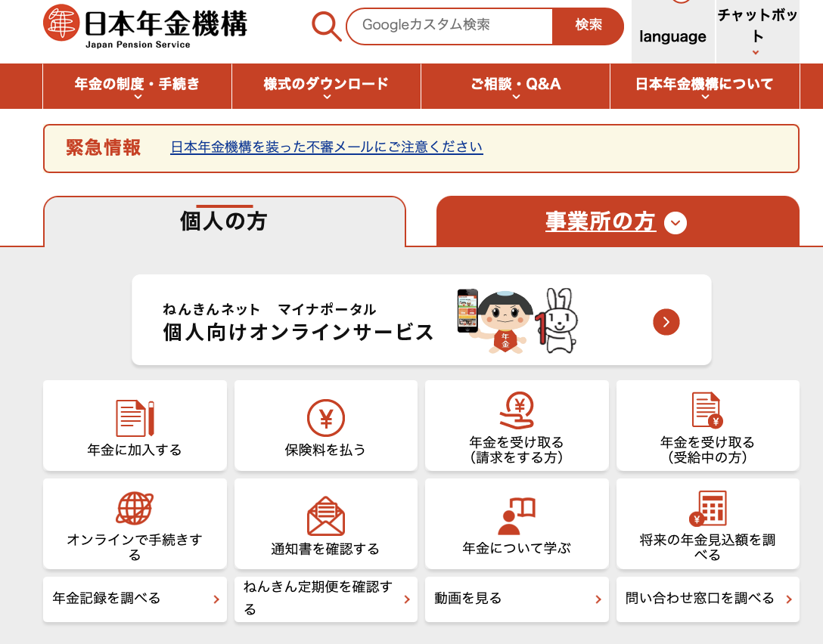Viewport: 823px width, 644px height.
Task: Switch to the 事業所の方 tab
Action: (x=617, y=222)
